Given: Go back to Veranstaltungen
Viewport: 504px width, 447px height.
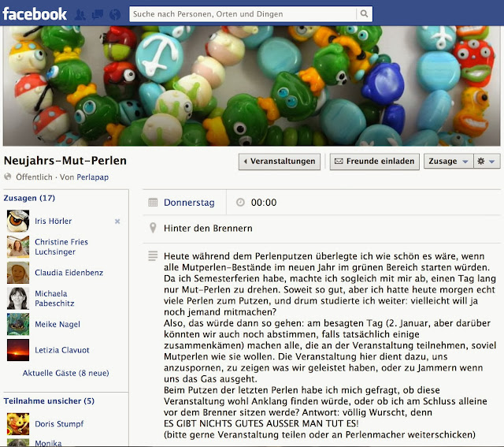Looking at the screenshot, I should [280, 162].
